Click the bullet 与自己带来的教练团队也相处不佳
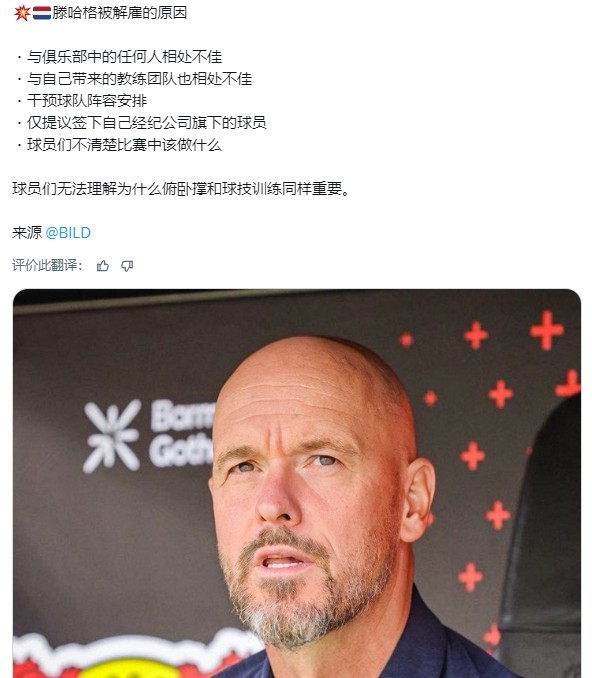This screenshot has height=678, width=592. tap(139, 79)
